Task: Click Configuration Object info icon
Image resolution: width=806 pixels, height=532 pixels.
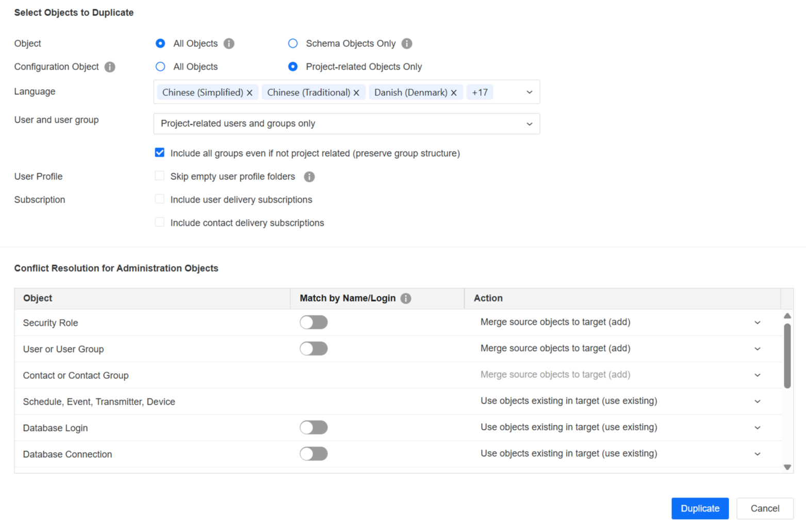Action: [110, 67]
